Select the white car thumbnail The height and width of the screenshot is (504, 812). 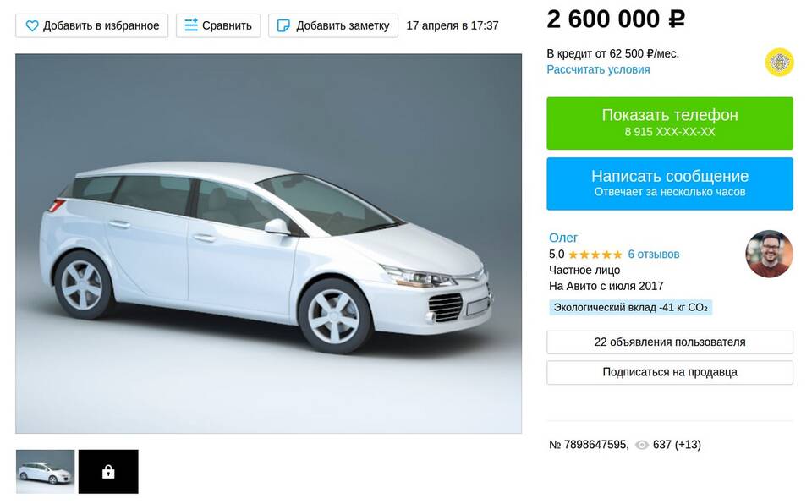(x=45, y=471)
